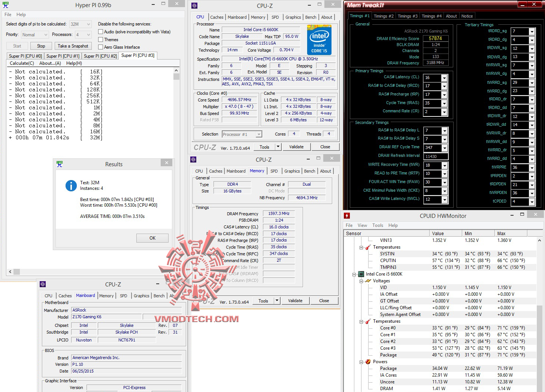The width and height of the screenshot is (545, 392).
Task: Click the blue info icon in Results dialog
Action: [71, 186]
